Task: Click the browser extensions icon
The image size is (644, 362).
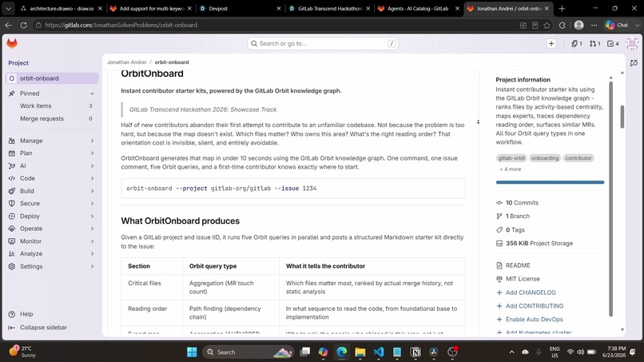Action: pyautogui.click(x=562, y=25)
